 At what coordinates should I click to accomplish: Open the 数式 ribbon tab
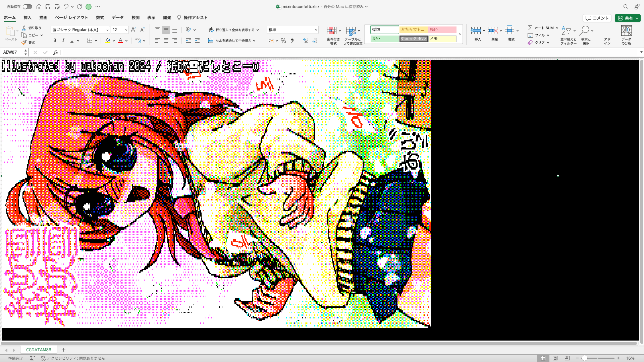click(100, 18)
